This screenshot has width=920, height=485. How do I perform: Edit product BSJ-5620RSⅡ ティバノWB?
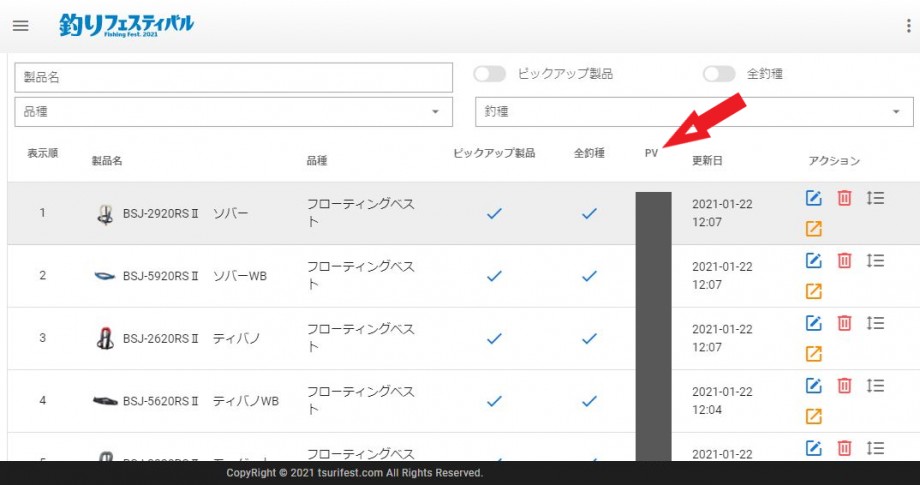click(813, 386)
